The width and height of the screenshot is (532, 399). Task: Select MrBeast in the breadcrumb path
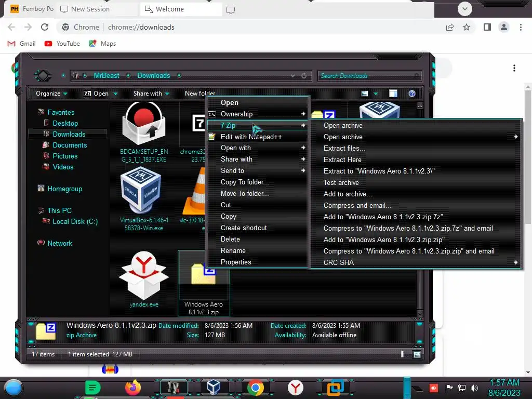click(107, 76)
